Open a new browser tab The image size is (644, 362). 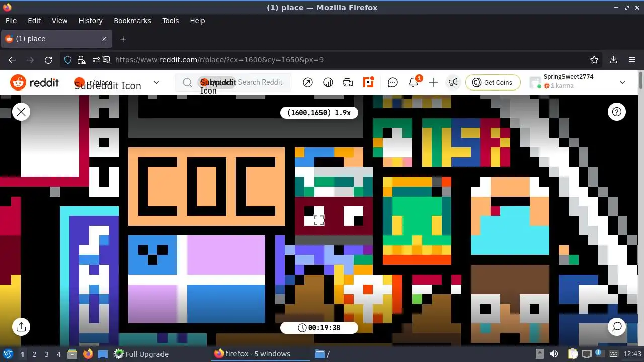[123, 39]
